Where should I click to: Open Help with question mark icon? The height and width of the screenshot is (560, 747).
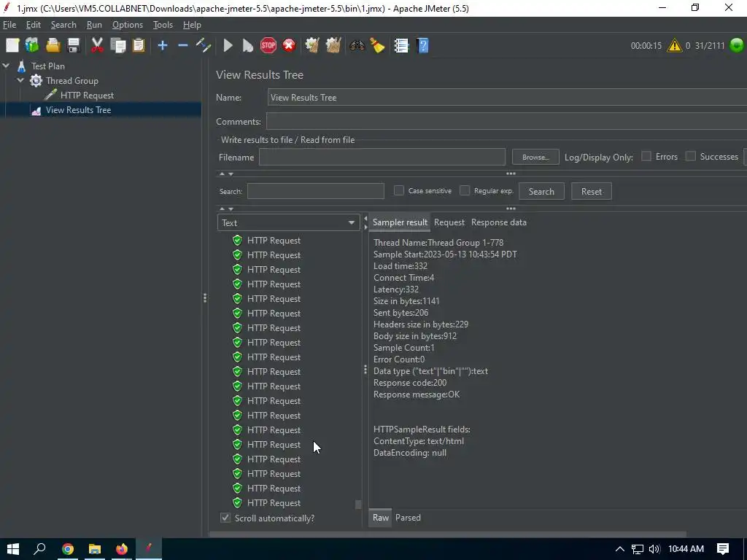pos(422,46)
